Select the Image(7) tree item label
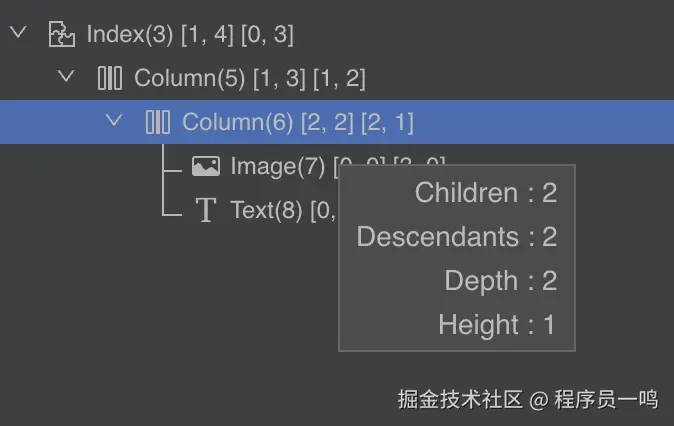Image resolution: width=674 pixels, height=426 pixels. point(278,166)
